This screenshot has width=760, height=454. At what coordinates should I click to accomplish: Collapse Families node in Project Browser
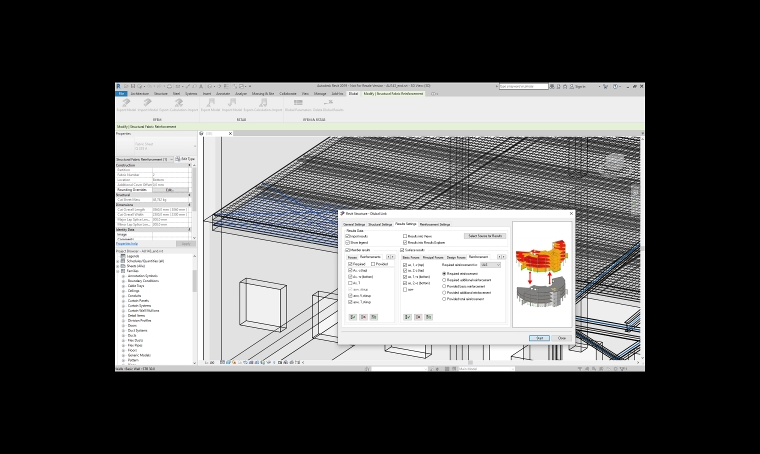point(118,271)
